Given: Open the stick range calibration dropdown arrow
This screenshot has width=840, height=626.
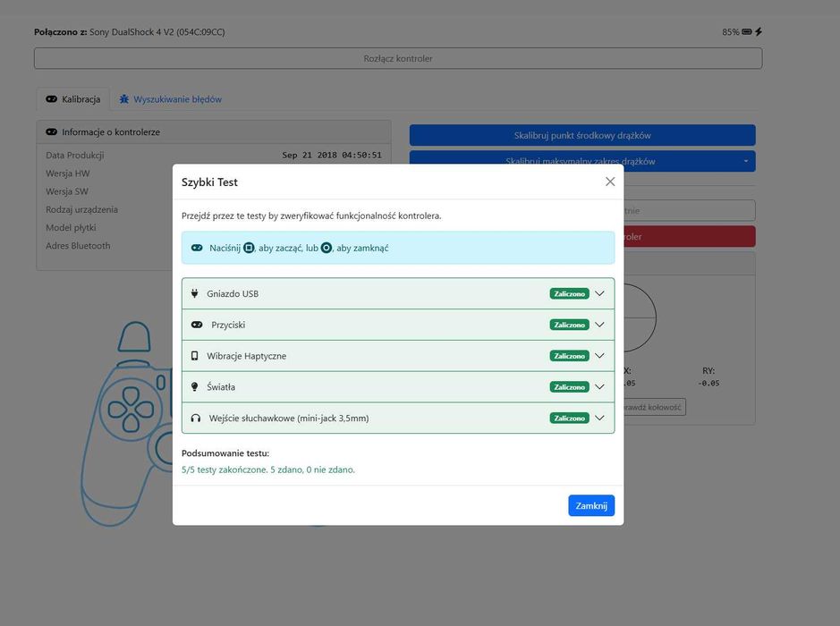Looking at the screenshot, I should pos(746,162).
